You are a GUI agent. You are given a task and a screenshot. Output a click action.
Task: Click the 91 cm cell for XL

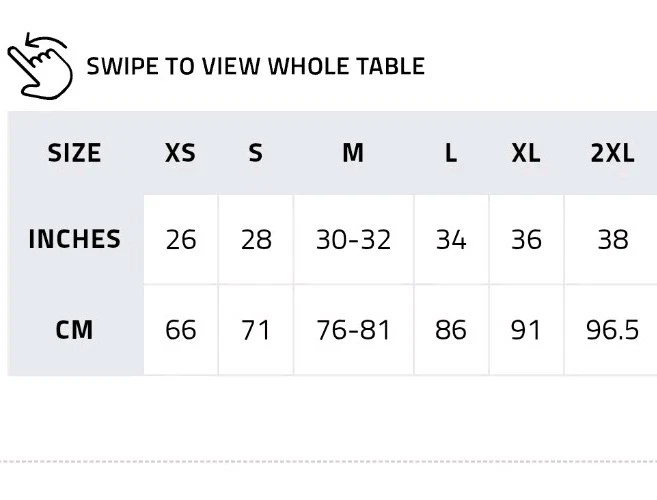point(526,330)
